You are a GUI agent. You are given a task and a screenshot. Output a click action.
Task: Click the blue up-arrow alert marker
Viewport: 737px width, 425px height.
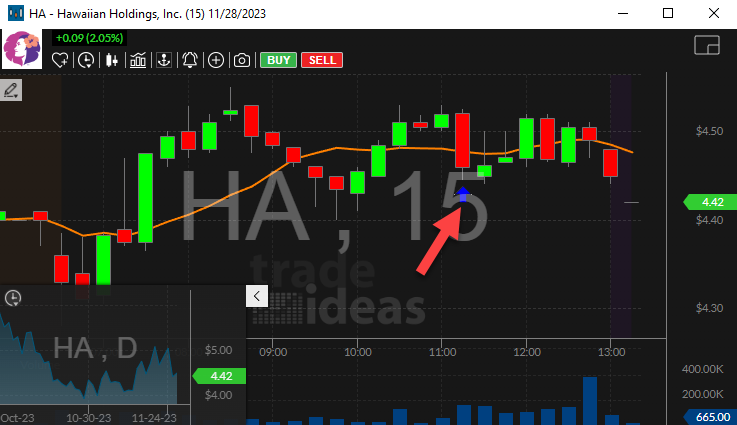(463, 193)
